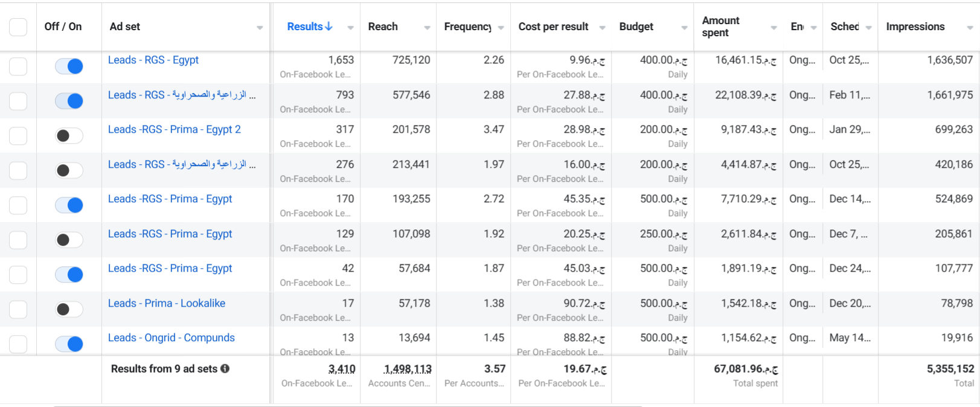Viewport: 980px width, 407px height.
Task: Open Leads -RGS - Prima - Egypt with 107,098 reach
Action: [170, 234]
